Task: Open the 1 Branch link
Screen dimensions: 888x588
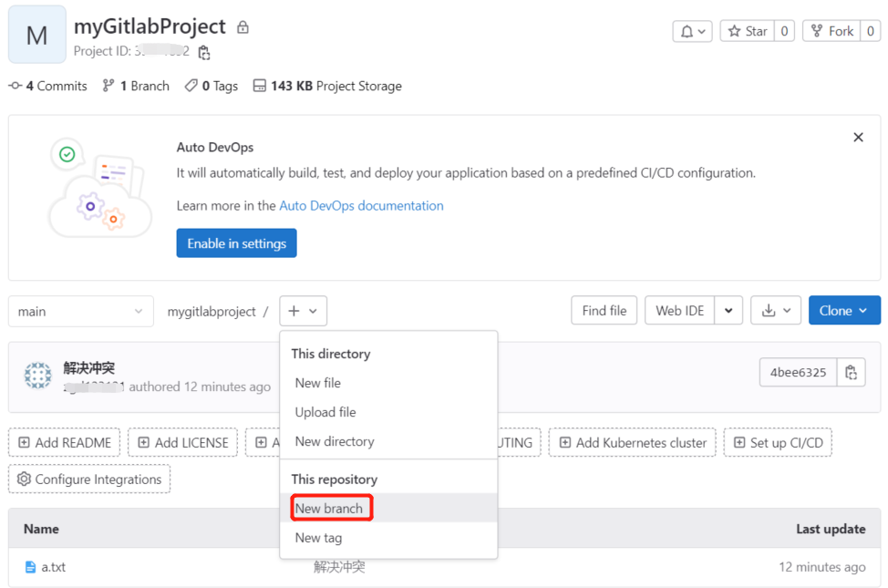Action: click(136, 86)
